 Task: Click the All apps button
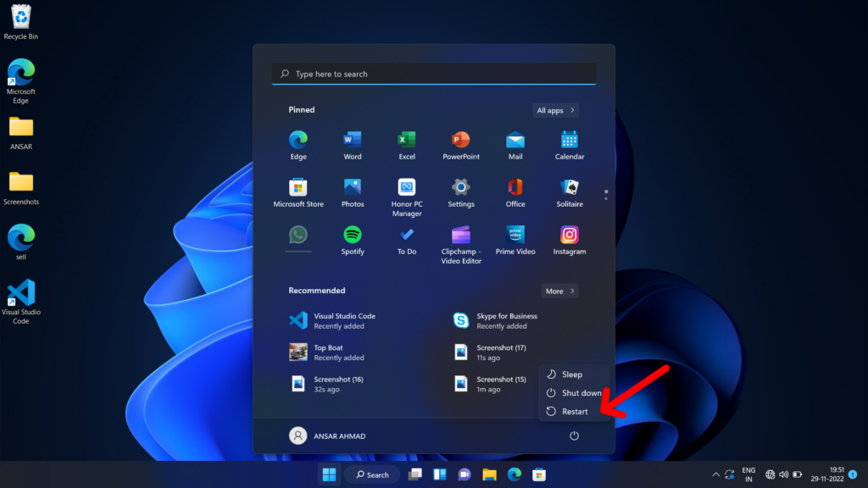coord(555,109)
